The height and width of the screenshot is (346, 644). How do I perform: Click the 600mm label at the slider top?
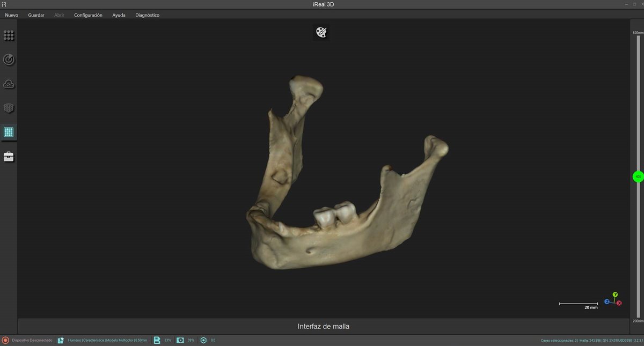638,33
